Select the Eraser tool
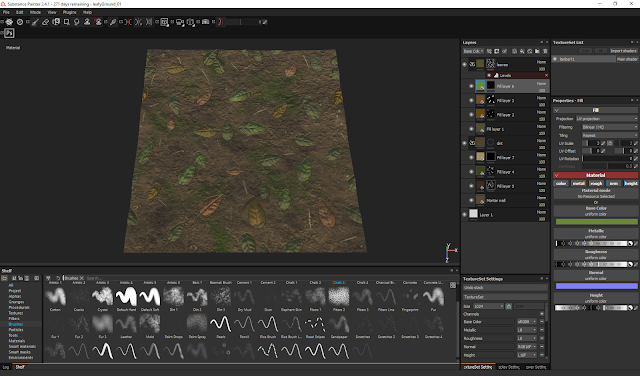 tap(45, 22)
